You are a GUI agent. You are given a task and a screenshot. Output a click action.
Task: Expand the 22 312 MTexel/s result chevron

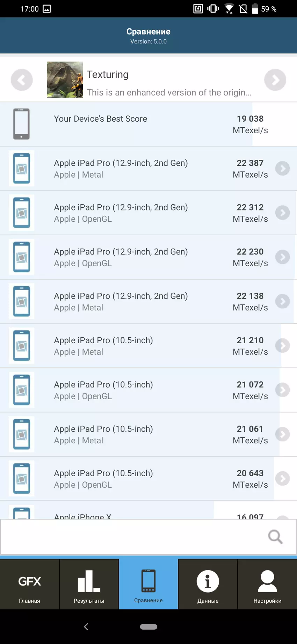click(x=282, y=213)
